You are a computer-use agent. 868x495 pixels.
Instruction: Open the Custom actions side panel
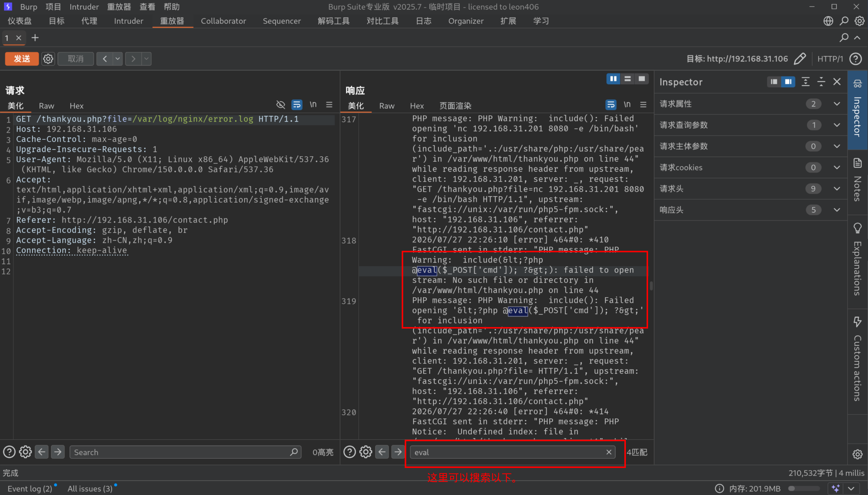857,360
